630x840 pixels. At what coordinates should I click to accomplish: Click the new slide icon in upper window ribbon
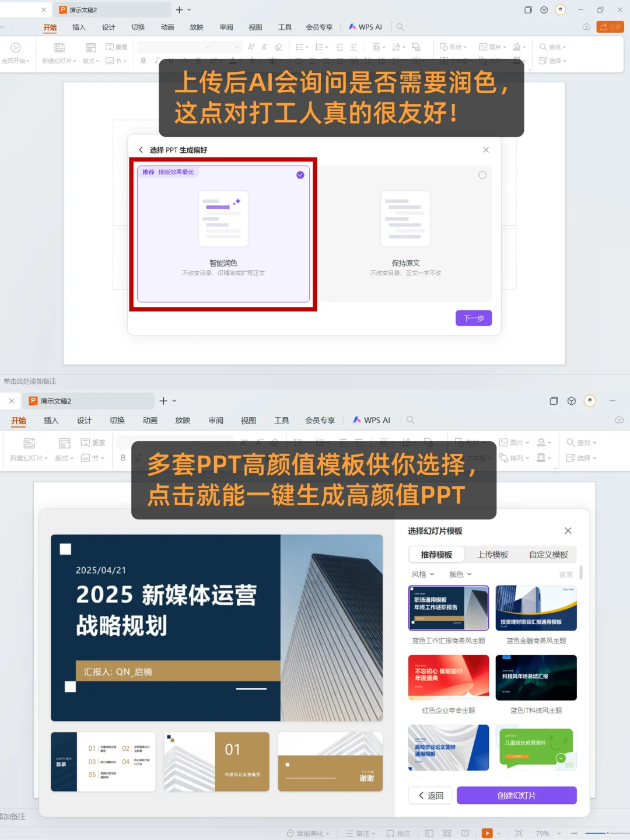(60, 48)
